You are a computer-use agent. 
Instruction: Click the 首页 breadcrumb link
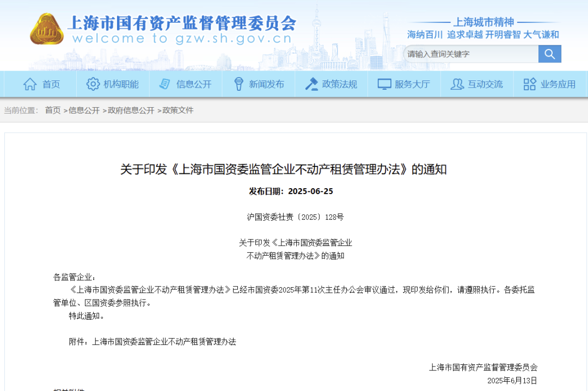tap(53, 110)
